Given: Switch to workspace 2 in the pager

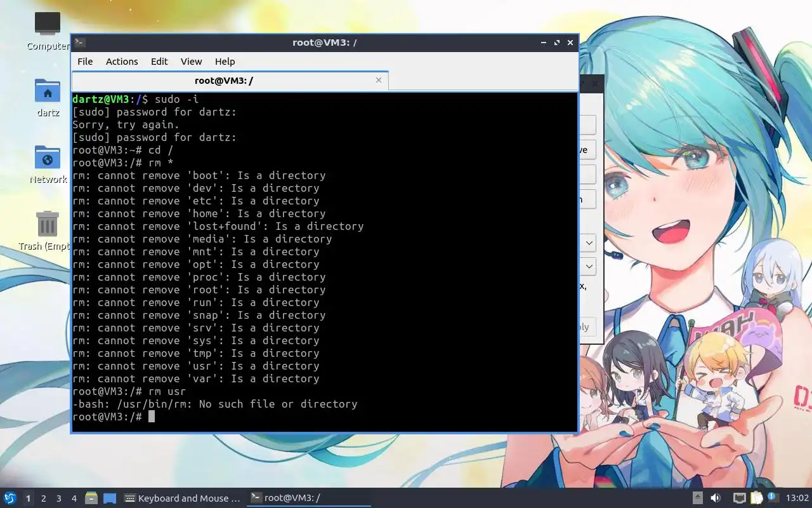Looking at the screenshot, I should [x=44, y=498].
